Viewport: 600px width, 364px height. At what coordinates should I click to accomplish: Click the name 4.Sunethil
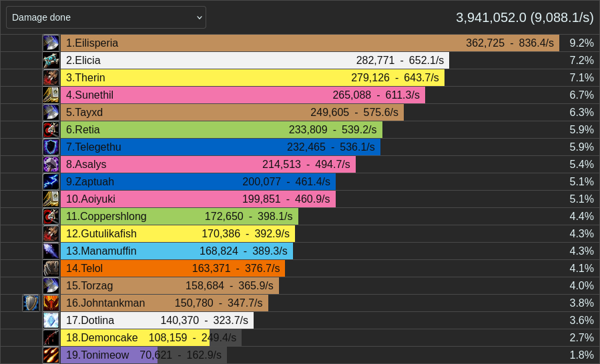pyautogui.click(x=89, y=95)
